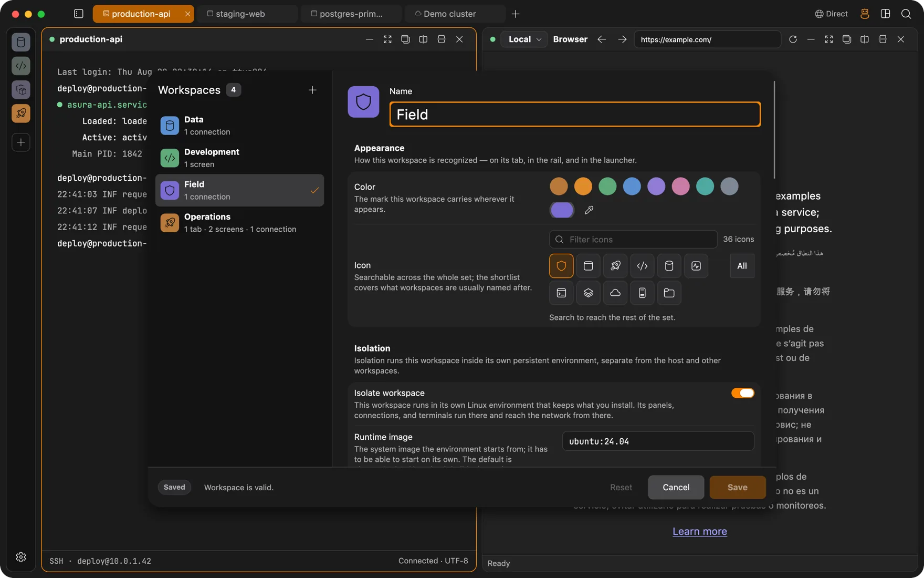This screenshot has height=578, width=924.
Task: Add a new workspace with plus icon
Action: click(x=312, y=90)
